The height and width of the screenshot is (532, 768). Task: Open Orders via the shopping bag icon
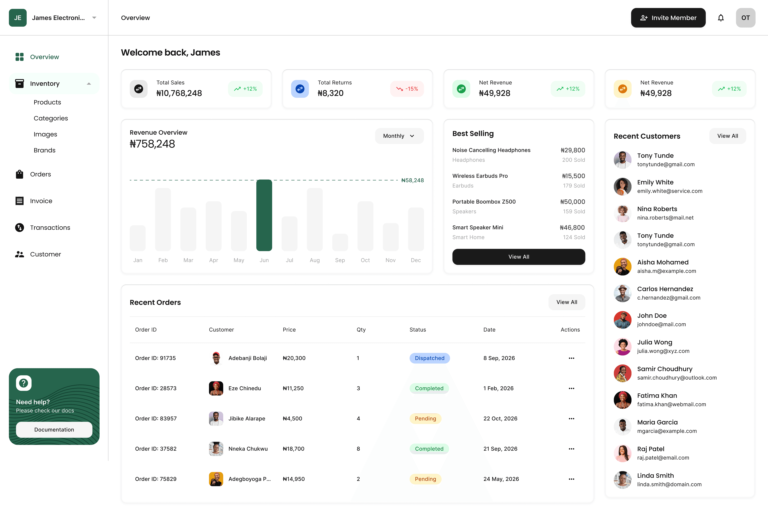[x=19, y=174]
